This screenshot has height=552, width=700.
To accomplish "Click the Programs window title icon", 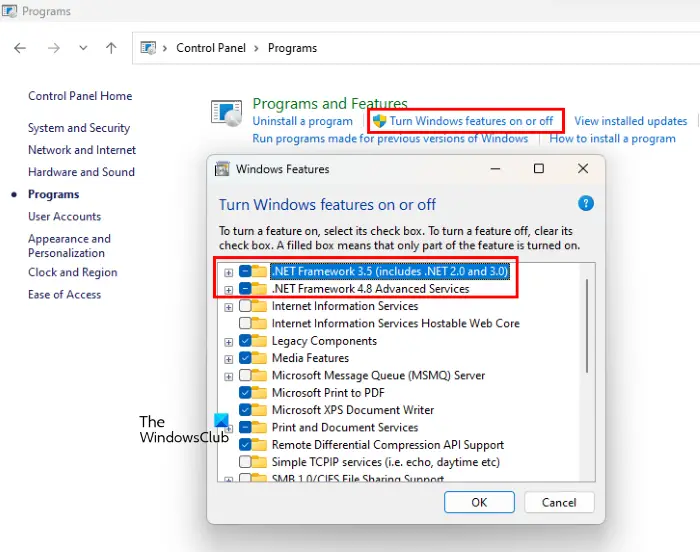I will (9, 10).
